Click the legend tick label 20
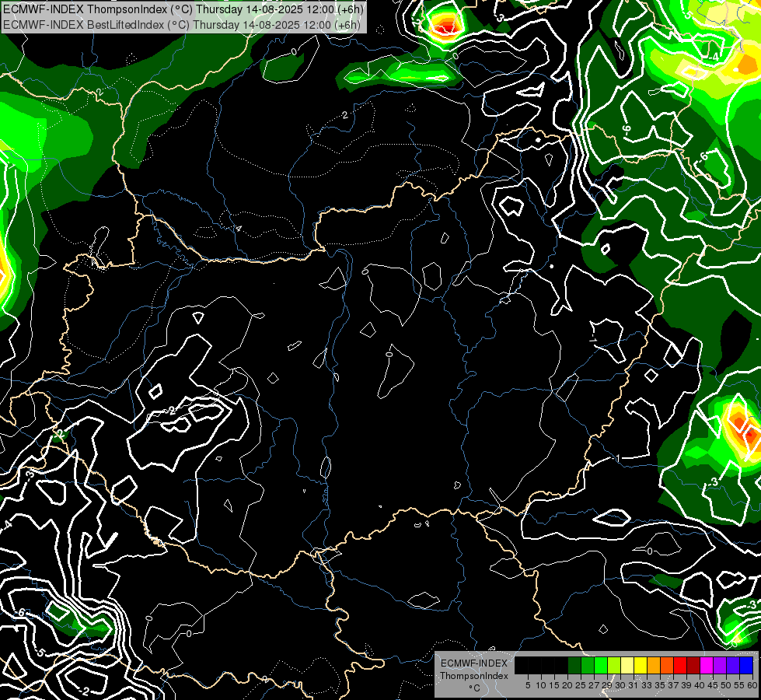Screen dimensions: 761x700 click(x=567, y=685)
